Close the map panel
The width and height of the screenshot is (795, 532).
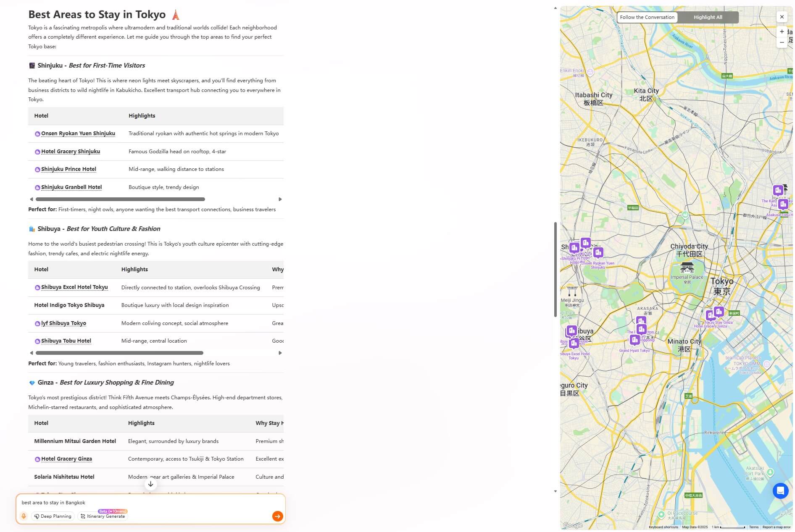782,17
